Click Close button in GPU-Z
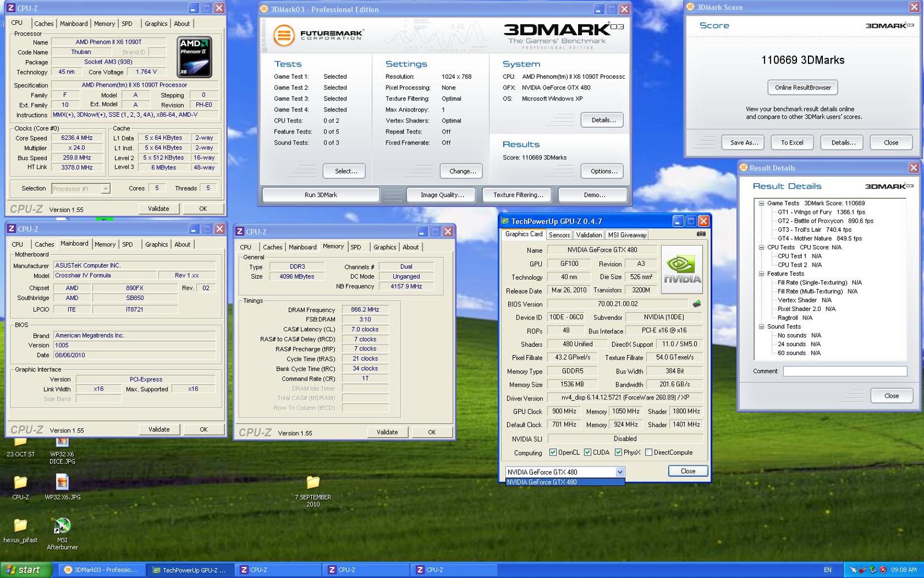 pyautogui.click(x=688, y=471)
